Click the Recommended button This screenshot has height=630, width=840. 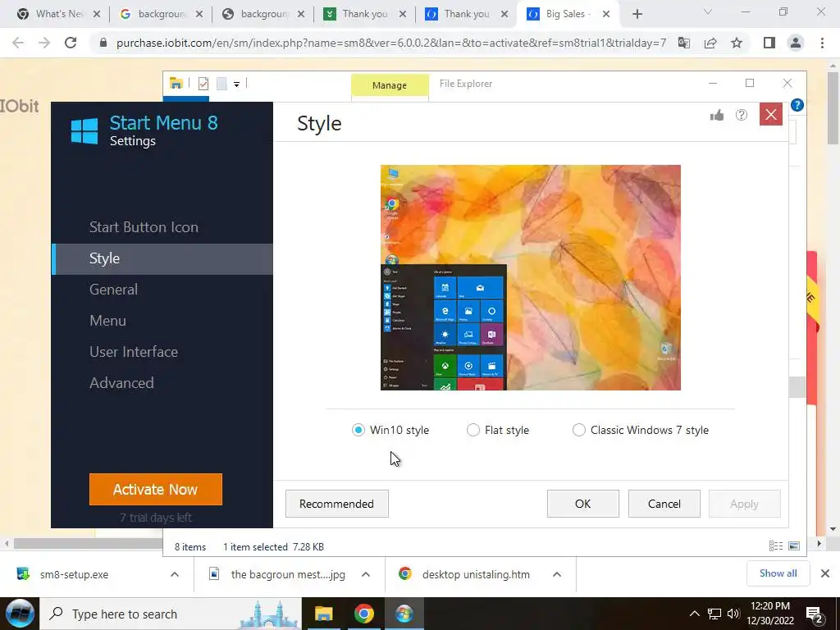pyautogui.click(x=337, y=504)
